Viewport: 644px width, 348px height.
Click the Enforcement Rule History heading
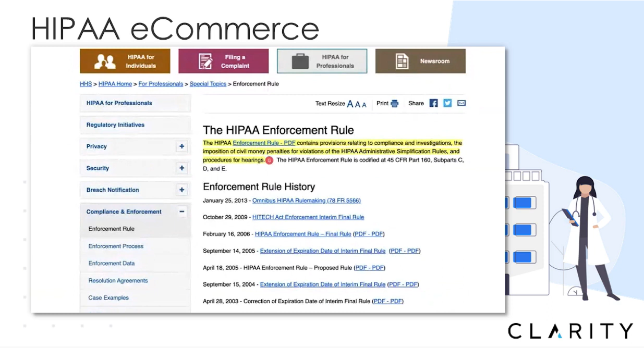pyautogui.click(x=259, y=187)
